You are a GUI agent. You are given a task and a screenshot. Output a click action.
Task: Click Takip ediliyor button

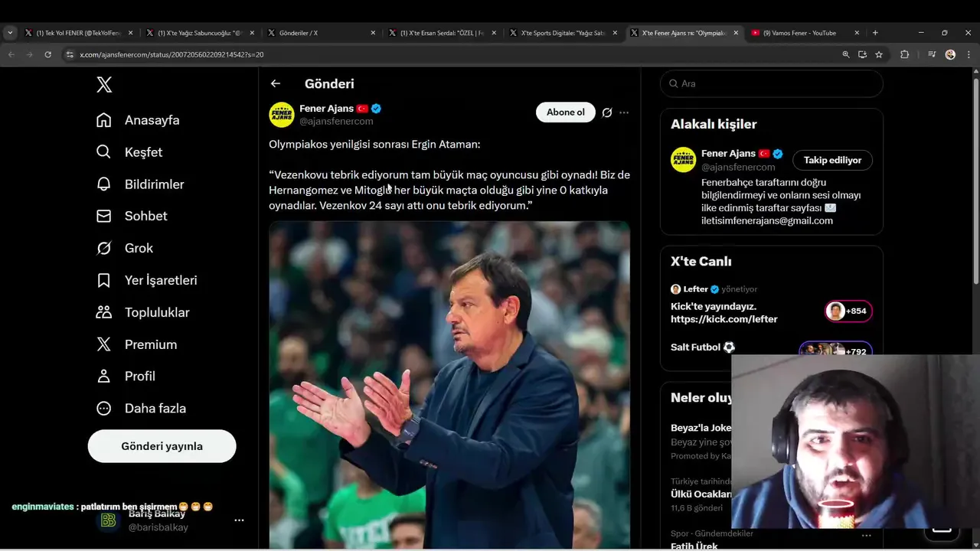832,160
